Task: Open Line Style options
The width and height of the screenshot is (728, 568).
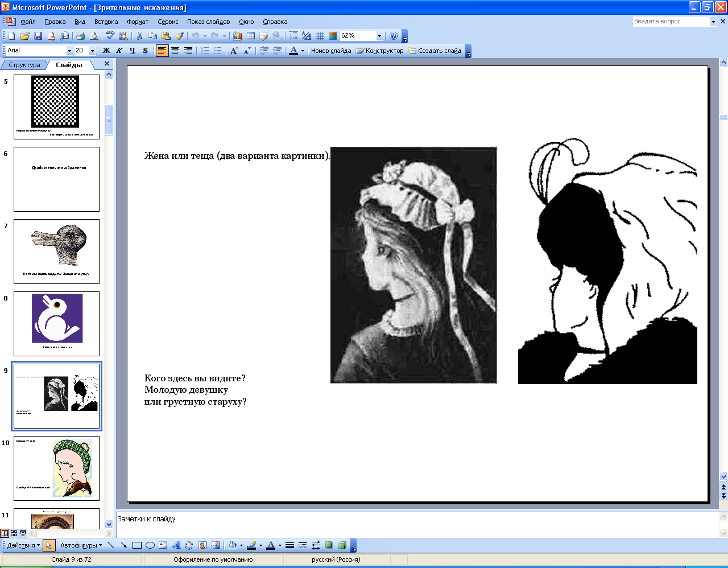Action: click(289, 545)
